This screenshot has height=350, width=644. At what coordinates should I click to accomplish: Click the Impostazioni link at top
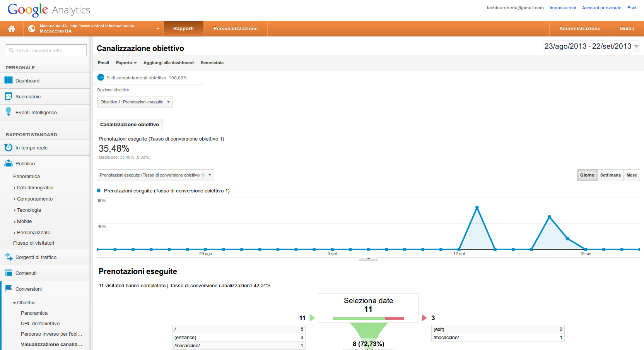pos(562,8)
